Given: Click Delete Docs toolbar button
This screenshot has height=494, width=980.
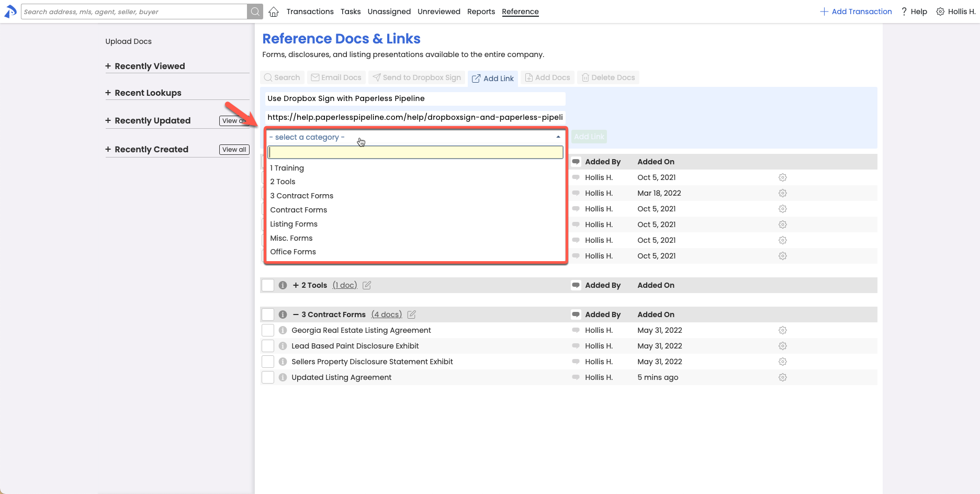Looking at the screenshot, I should click(x=608, y=77).
